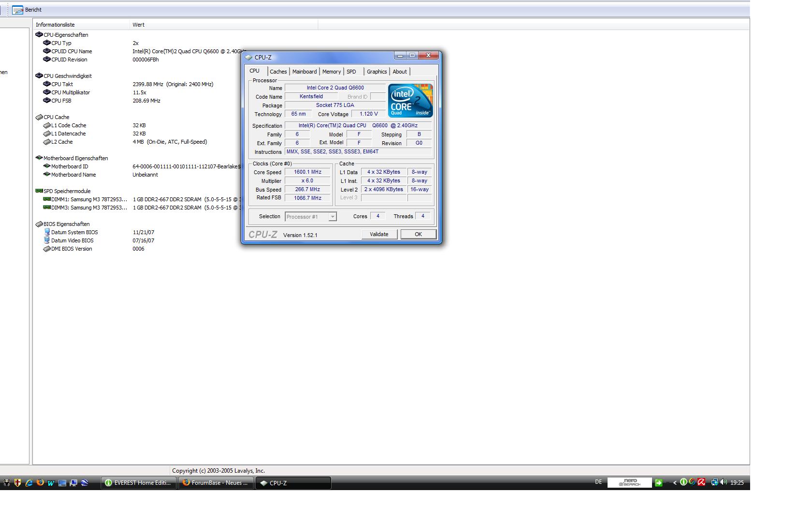Launch Firefox from the quick launch bar
The width and height of the screenshot is (812, 508).
[40, 482]
